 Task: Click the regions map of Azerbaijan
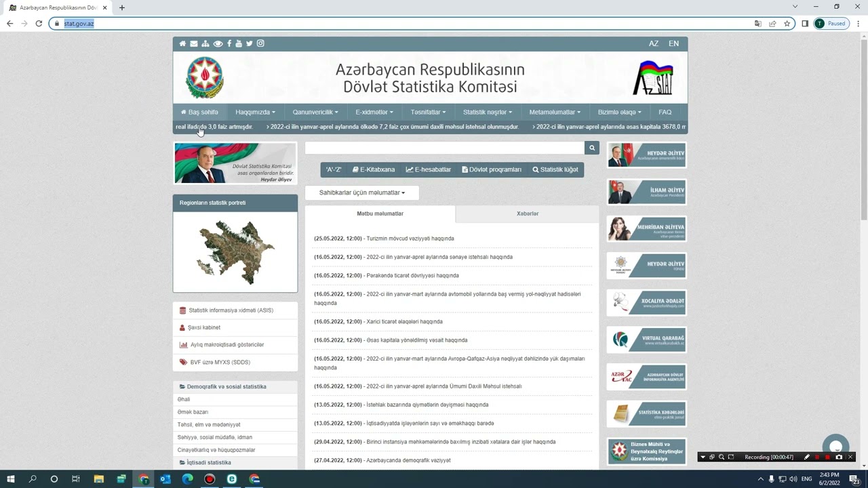(235, 252)
